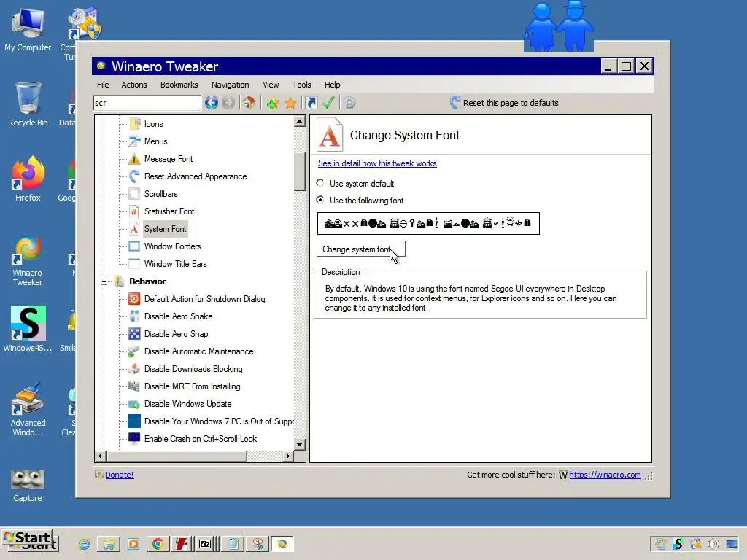Click the tree scrollbar down arrow
The image size is (747, 560).
click(x=300, y=445)
